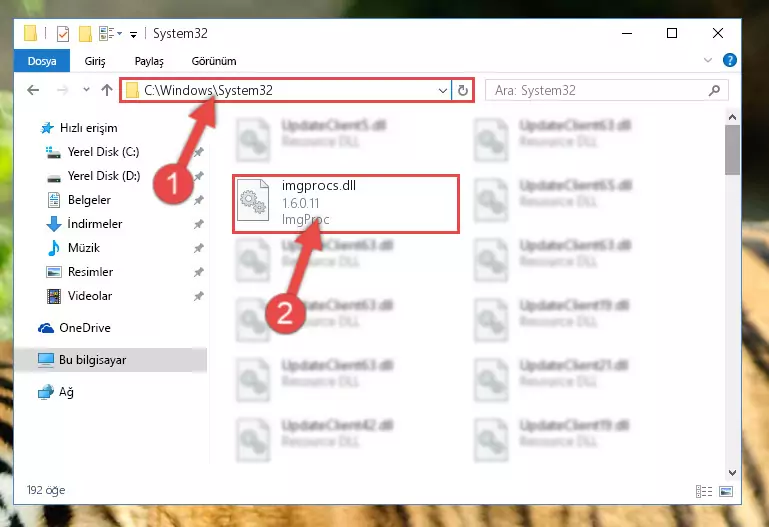Select the imgprocs.dll file name
Image resolution: width=769 pixels, height=527 pixels.
pyautogui.click(x=319, y=186)
